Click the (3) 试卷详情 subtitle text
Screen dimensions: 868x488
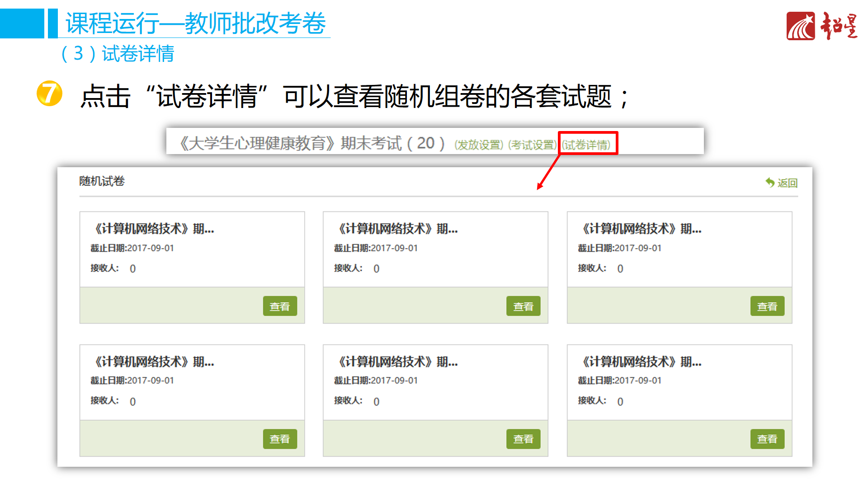click(118, 54)
